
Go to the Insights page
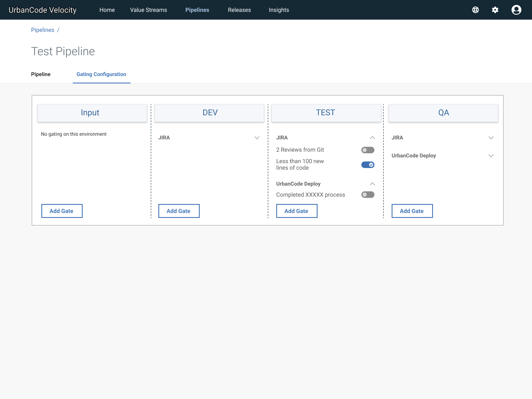pyautogui.click(x=279, y=10)
